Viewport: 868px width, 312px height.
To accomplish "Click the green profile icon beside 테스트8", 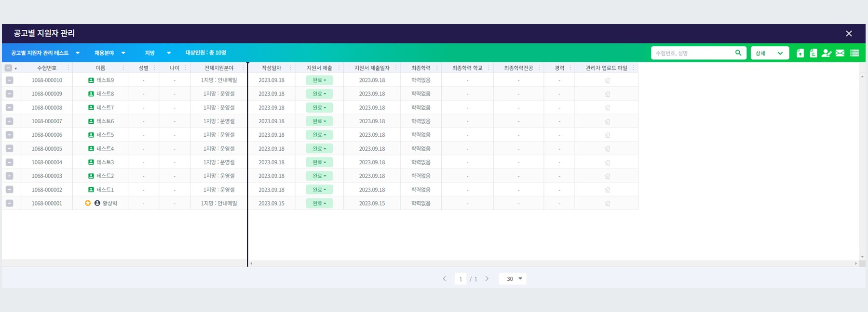I will (x=91, y=94).
